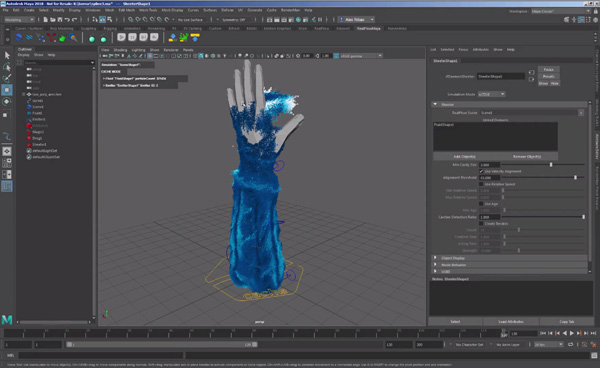Click the Maya logo icon at bottom left
The width and height of the screenshot is (600, 368).
pos(7,320)
